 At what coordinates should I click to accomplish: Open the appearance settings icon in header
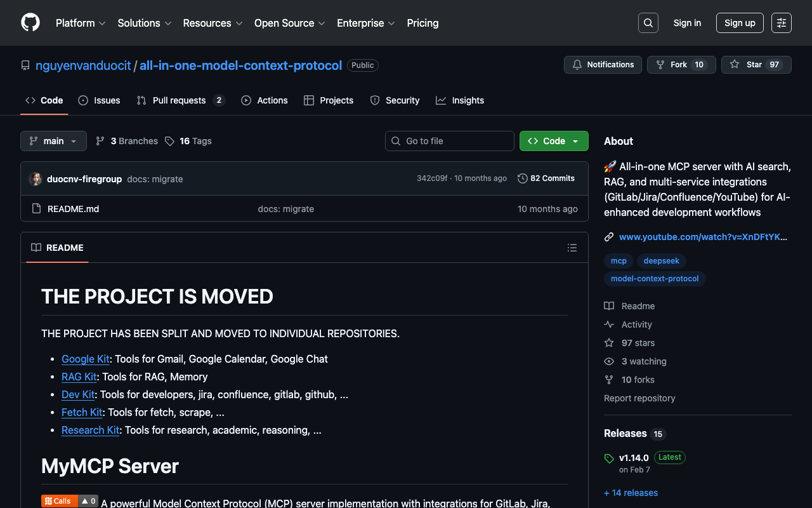(781, 23)
